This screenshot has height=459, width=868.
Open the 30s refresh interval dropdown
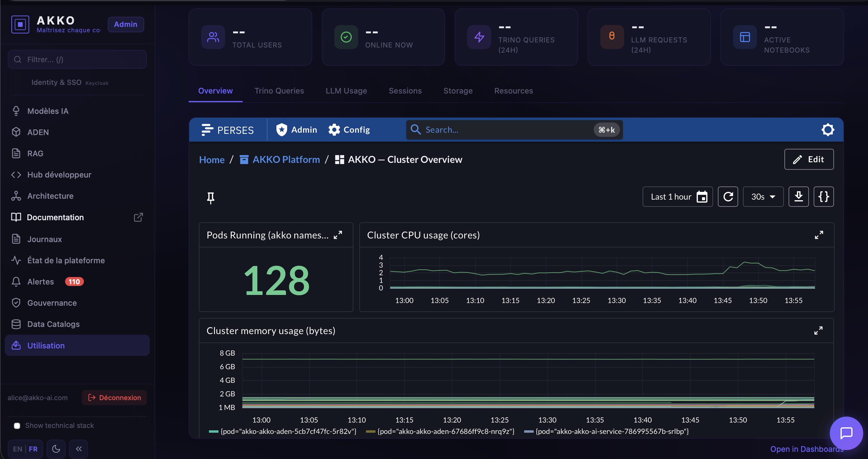click(763, 197)
